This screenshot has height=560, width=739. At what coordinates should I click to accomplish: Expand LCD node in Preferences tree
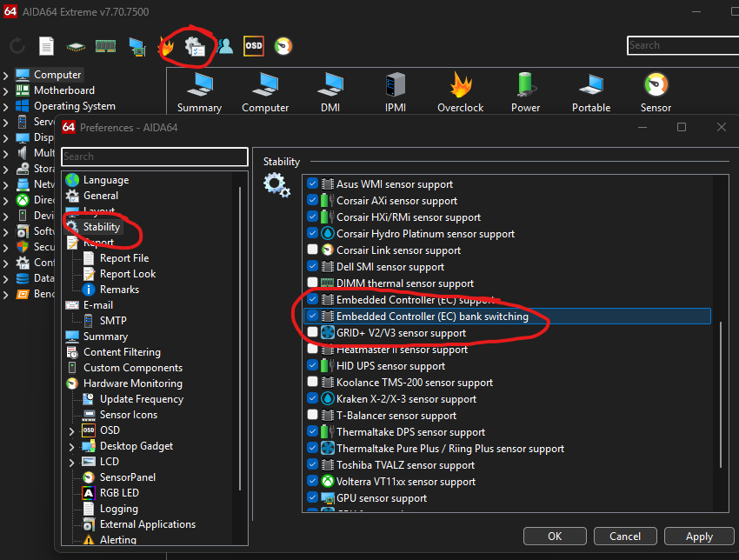[71, 463]
